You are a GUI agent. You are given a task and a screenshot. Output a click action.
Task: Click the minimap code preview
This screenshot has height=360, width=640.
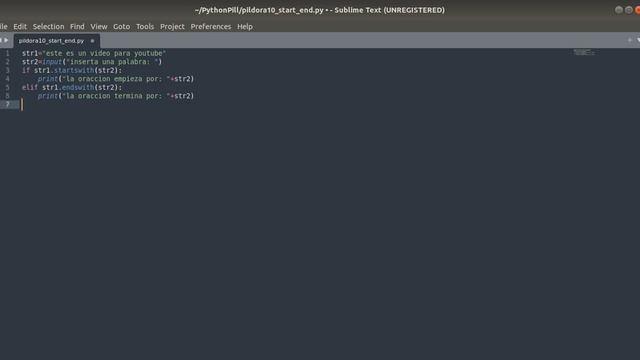[584, 52]
